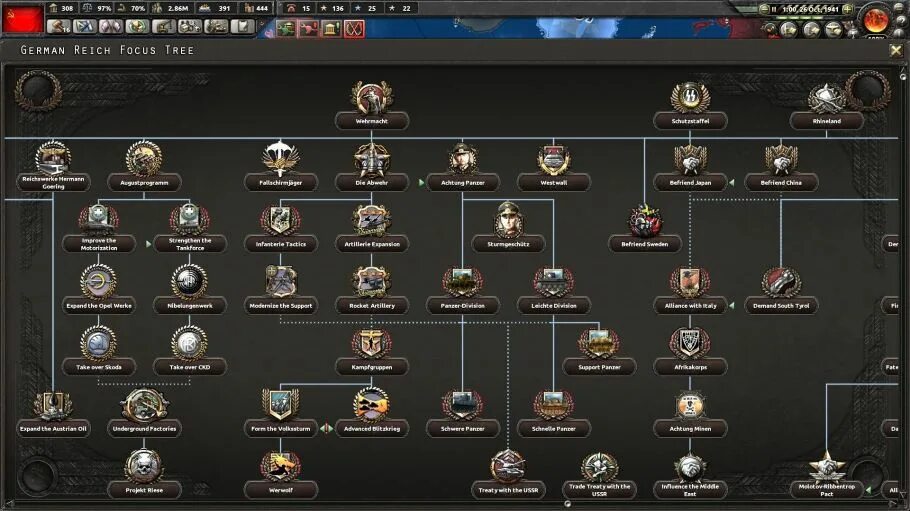Choose the Take over CKD focus
Screen dimensions: 910x511
tap(190, 352)
